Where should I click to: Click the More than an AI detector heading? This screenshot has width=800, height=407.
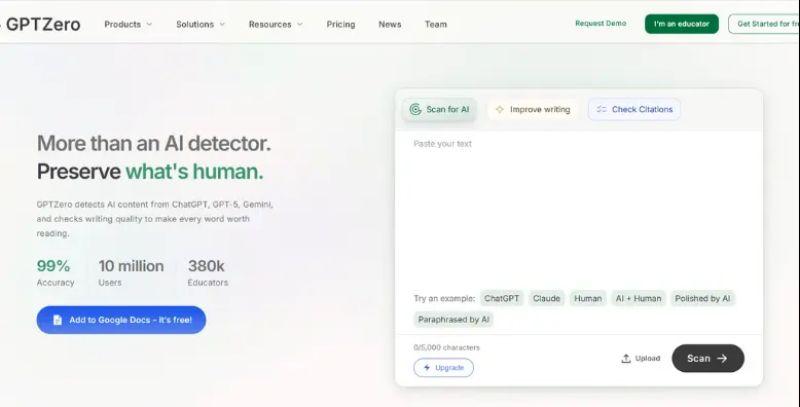pos(154,143)
